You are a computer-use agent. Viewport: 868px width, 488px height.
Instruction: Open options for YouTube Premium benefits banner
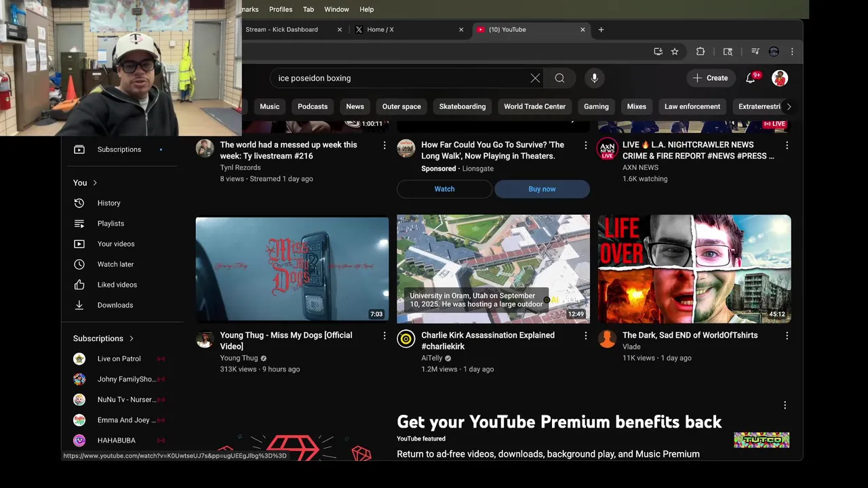785,405
